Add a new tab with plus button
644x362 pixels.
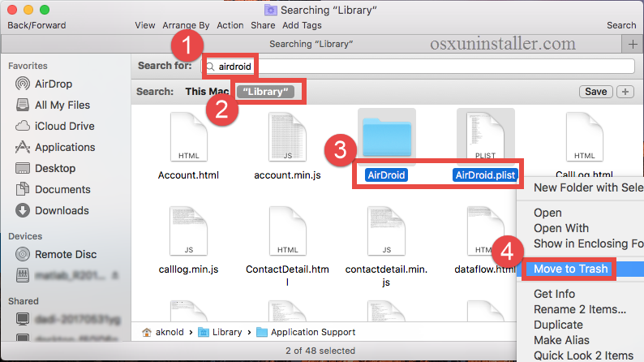pos(633,44)
